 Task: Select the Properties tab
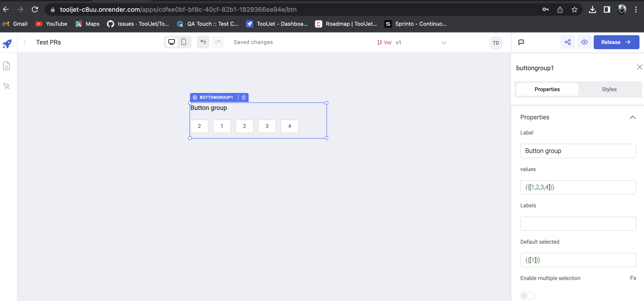click(547, 89)
